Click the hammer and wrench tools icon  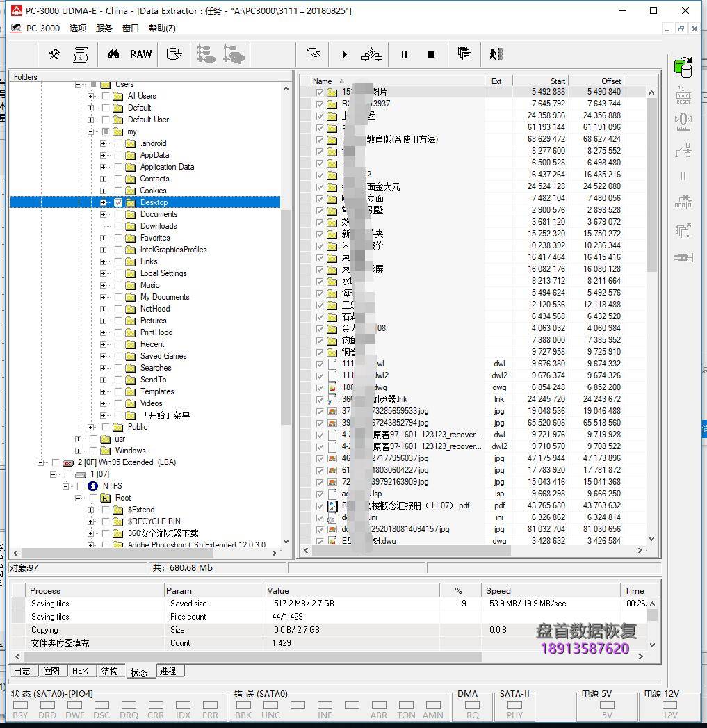coord(54,54)
